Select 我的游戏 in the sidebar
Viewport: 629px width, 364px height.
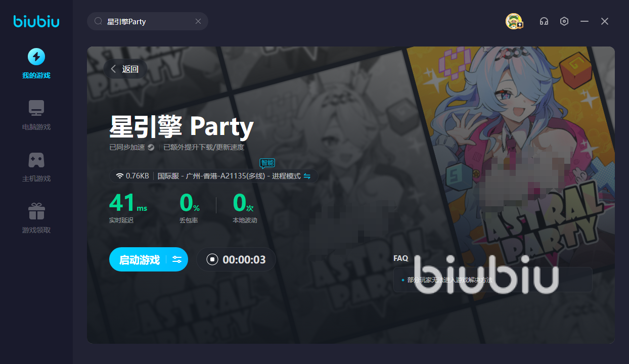[x=36, y=64]
